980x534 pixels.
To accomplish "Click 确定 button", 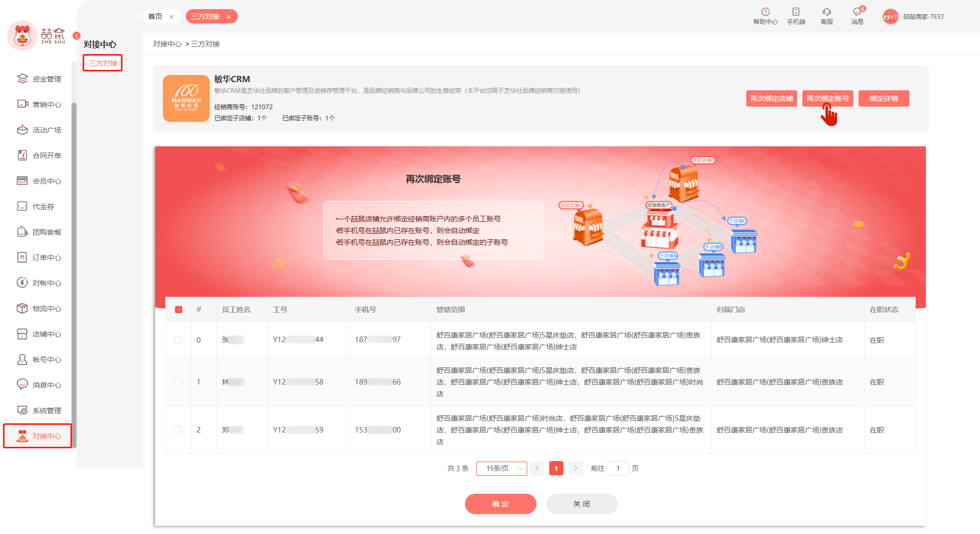I will pos(500,504).
